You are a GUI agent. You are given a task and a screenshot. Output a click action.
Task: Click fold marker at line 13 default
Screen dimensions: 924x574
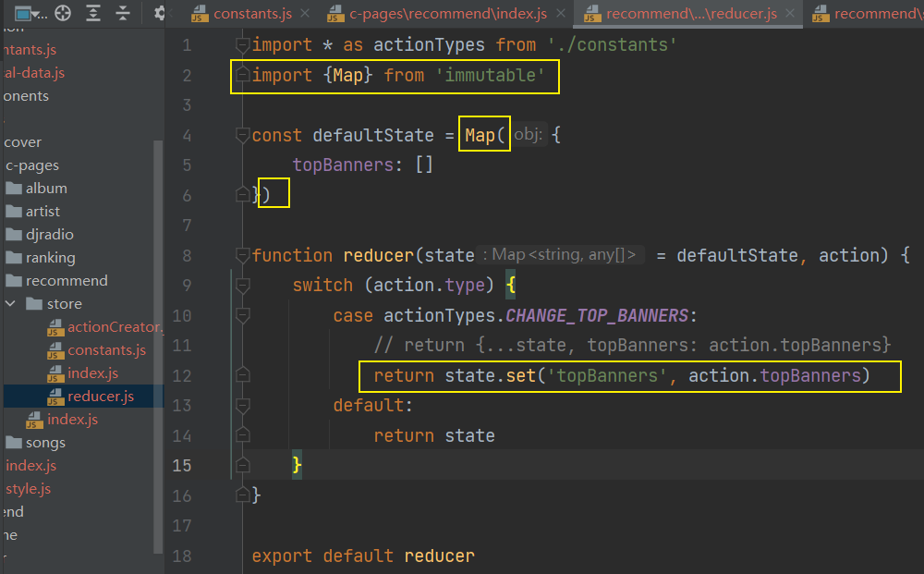click(x=242, y=406)
